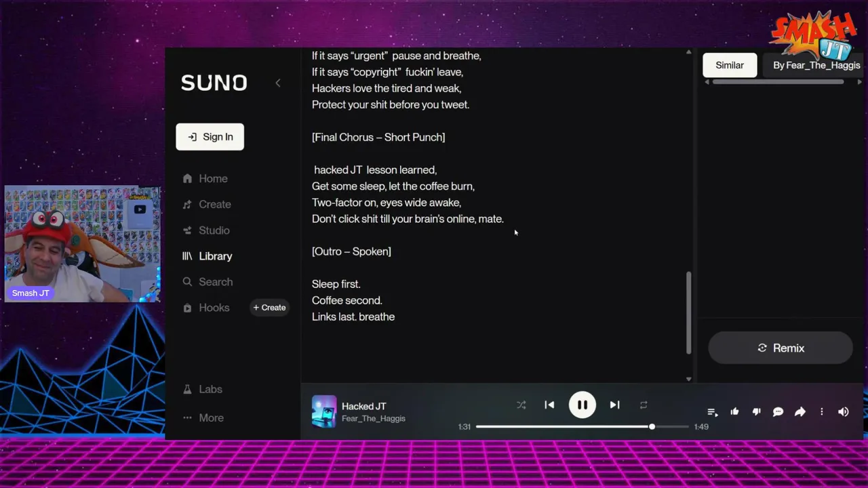This screenshot has height=488, width=868.
Task: Open the player three-dot options menu
Action: point(821,411)
